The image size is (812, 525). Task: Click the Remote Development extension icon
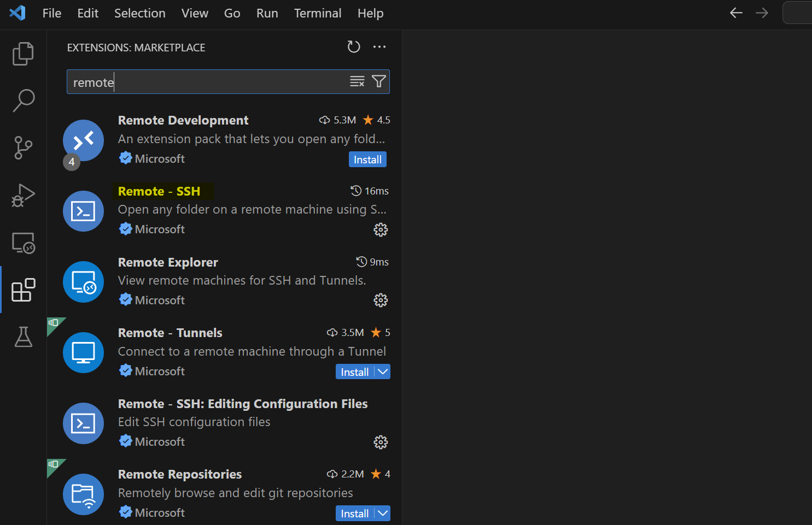pyautogui.click(x=83, y=140)
